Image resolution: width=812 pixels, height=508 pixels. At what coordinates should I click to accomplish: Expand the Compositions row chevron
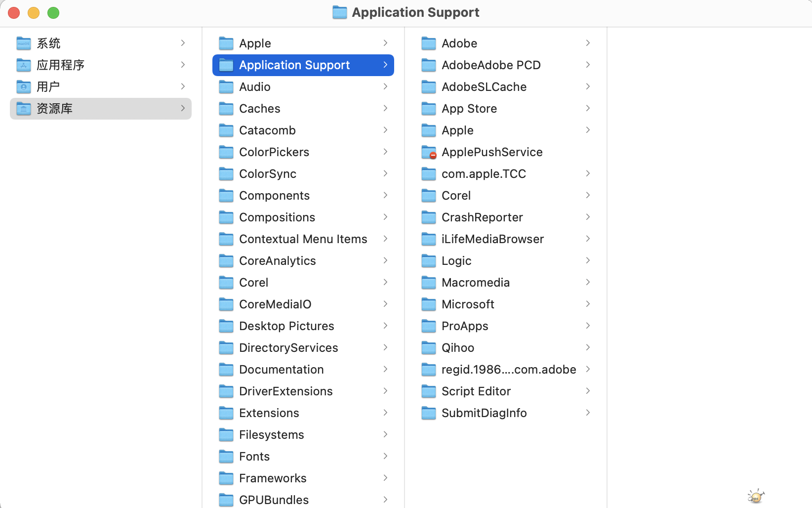tap(385, 217)
